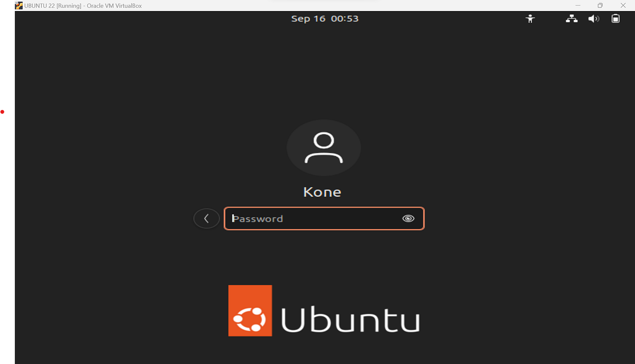Image resolution: width=635 pixels, height=364 pixels.
Task: Go back using the left chevron button
Action: pos(206,219)
